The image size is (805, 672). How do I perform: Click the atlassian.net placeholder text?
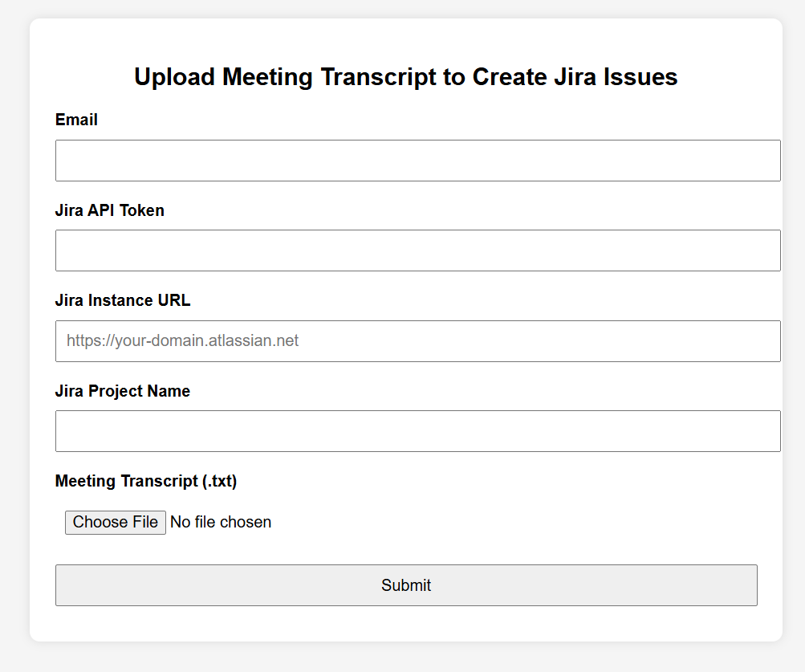point(183,341)
